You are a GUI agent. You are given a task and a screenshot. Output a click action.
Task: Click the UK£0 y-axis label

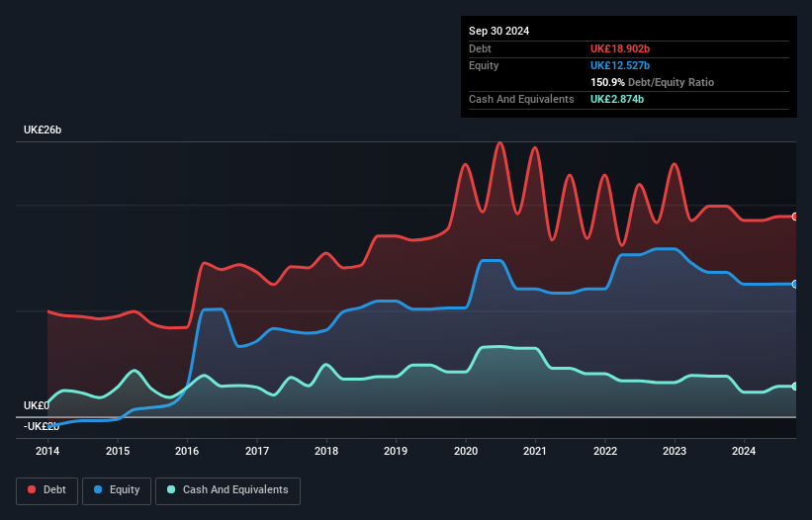pos(37,405)
